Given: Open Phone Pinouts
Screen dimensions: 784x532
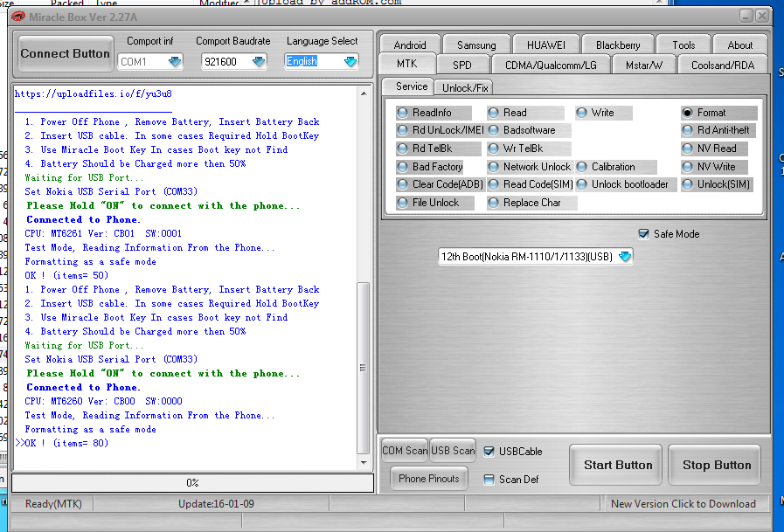Looking at the screenshot, I should click(x=429, y=479).
